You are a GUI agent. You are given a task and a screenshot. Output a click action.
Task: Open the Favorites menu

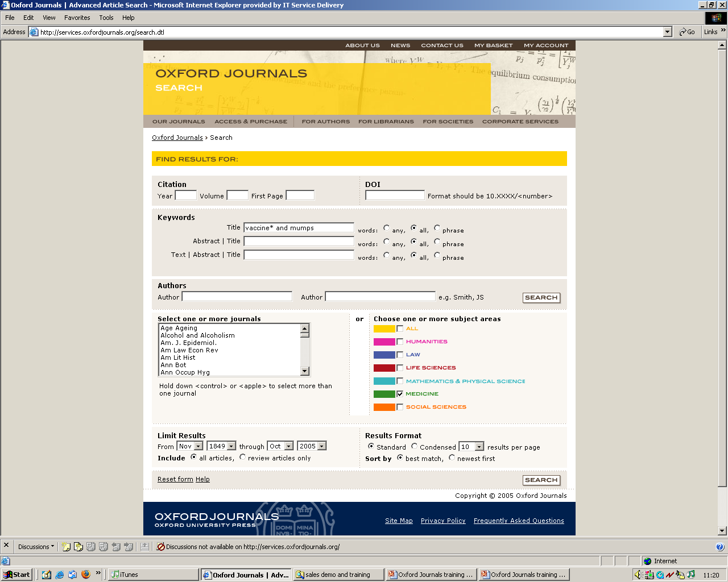(x=77, y=18)
